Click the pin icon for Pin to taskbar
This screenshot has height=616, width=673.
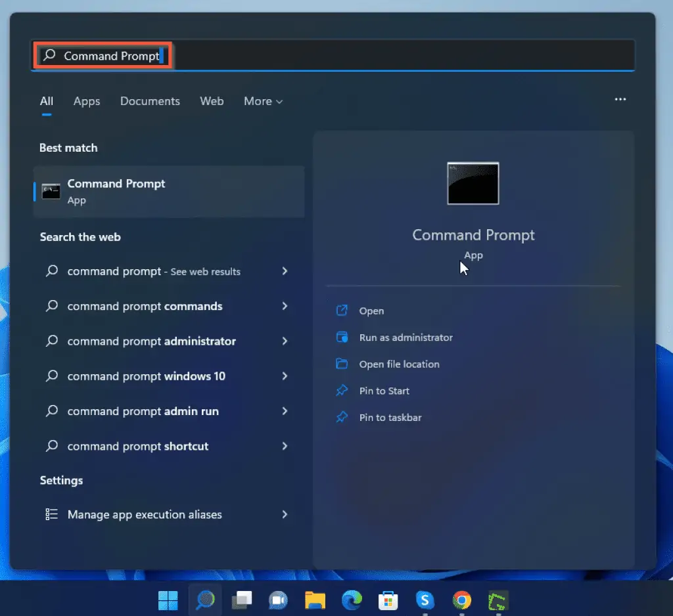click(342, 417)
